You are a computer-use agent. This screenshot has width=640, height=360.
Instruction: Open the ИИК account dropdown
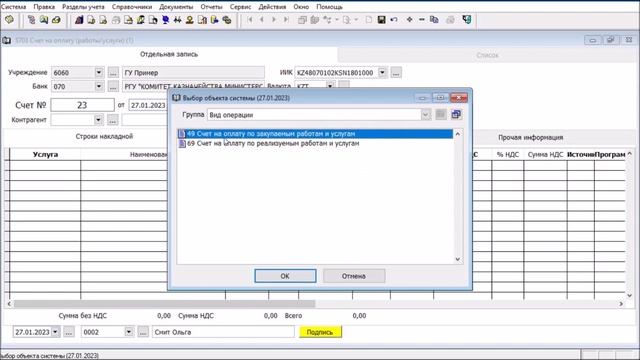point(382,73)
